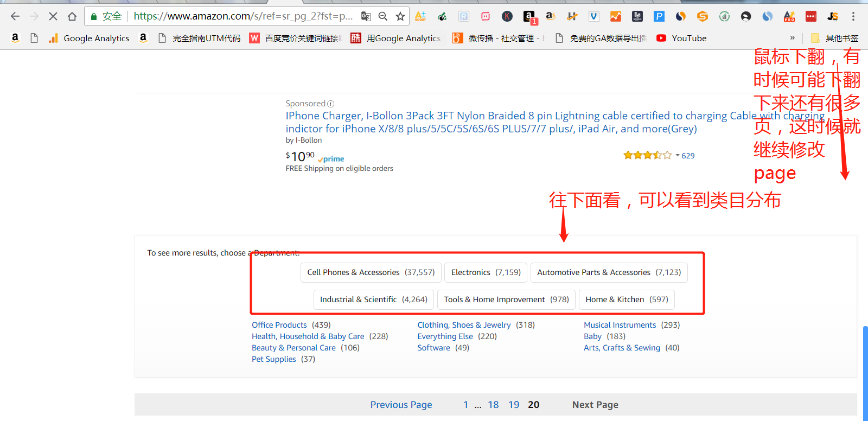Jump to results page 18

point(493,405)
